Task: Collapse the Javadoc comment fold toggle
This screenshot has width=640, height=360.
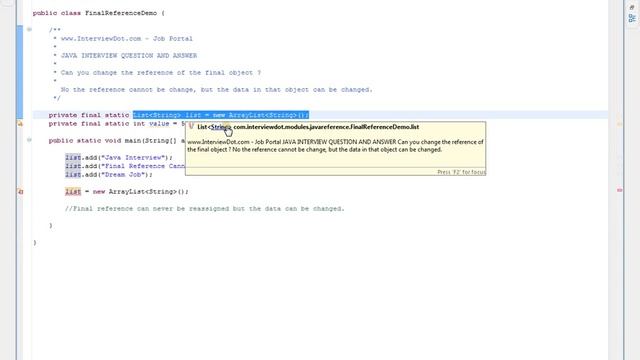Action: click(29, 29)
